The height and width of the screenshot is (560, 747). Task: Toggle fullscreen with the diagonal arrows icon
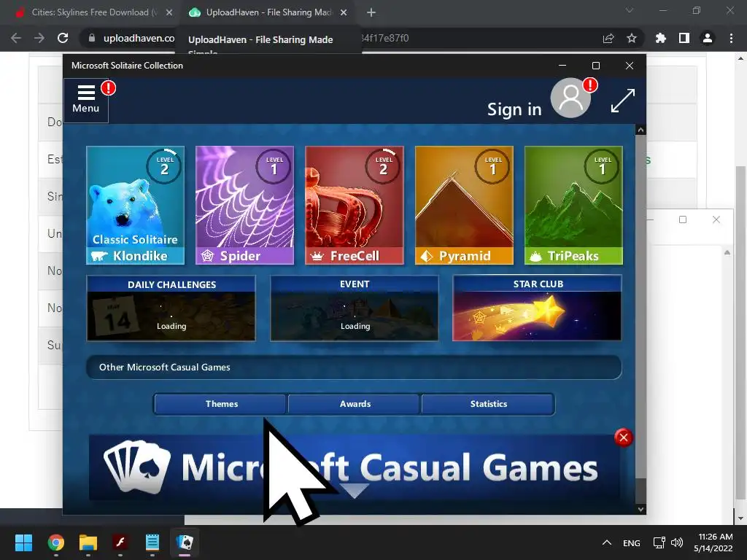click(x=623, y=101)
